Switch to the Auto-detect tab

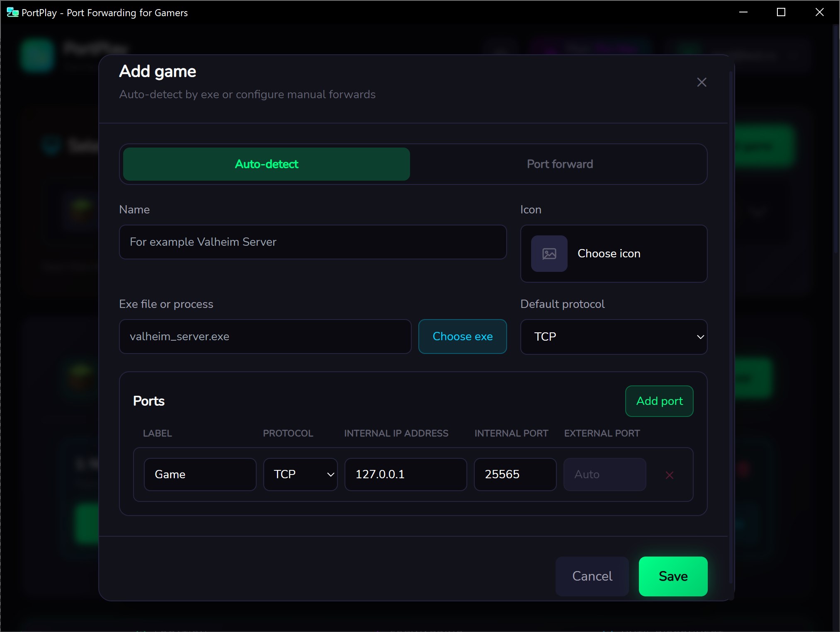point(267,164)
